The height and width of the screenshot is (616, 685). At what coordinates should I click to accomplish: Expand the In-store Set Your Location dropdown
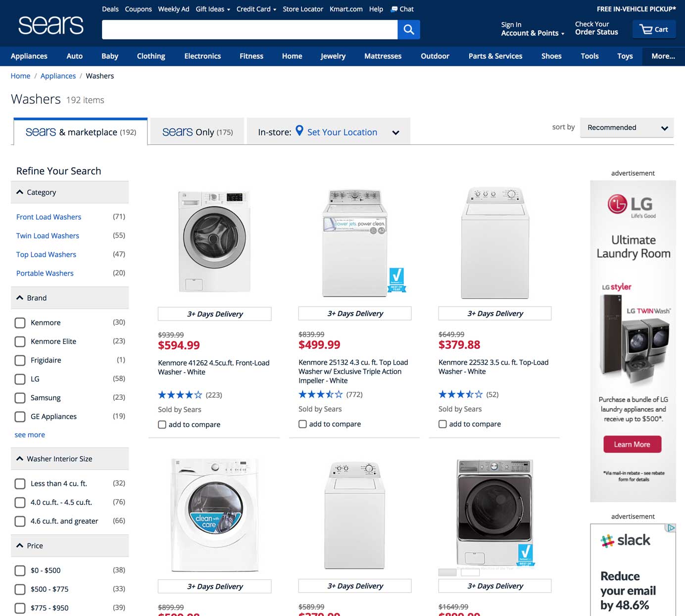coord(395,133)
